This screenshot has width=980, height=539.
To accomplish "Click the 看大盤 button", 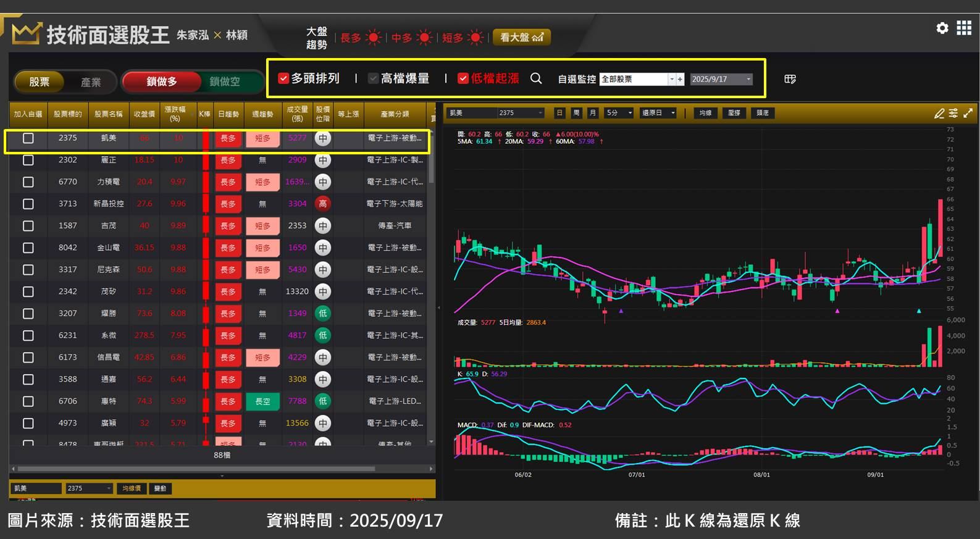I will point(521,37).
